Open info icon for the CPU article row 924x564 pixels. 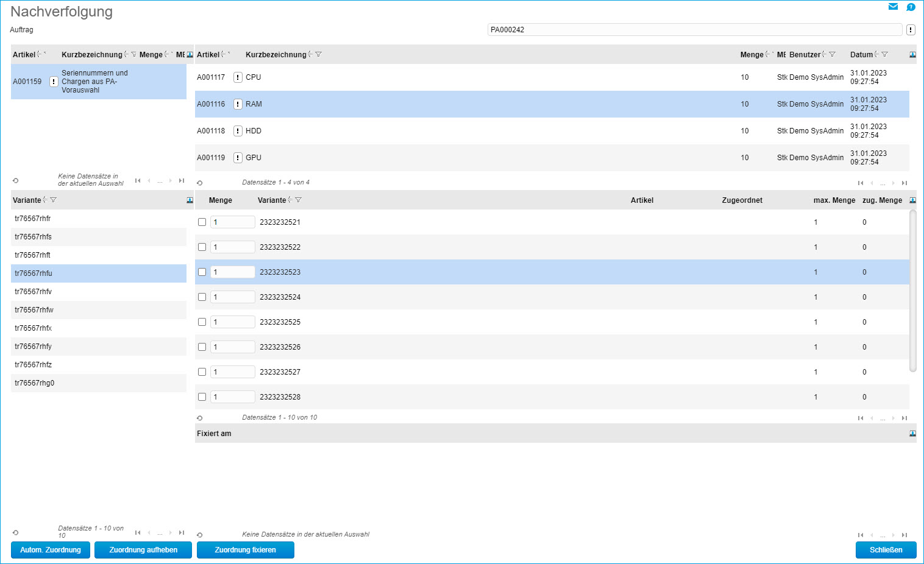point(238,77)
